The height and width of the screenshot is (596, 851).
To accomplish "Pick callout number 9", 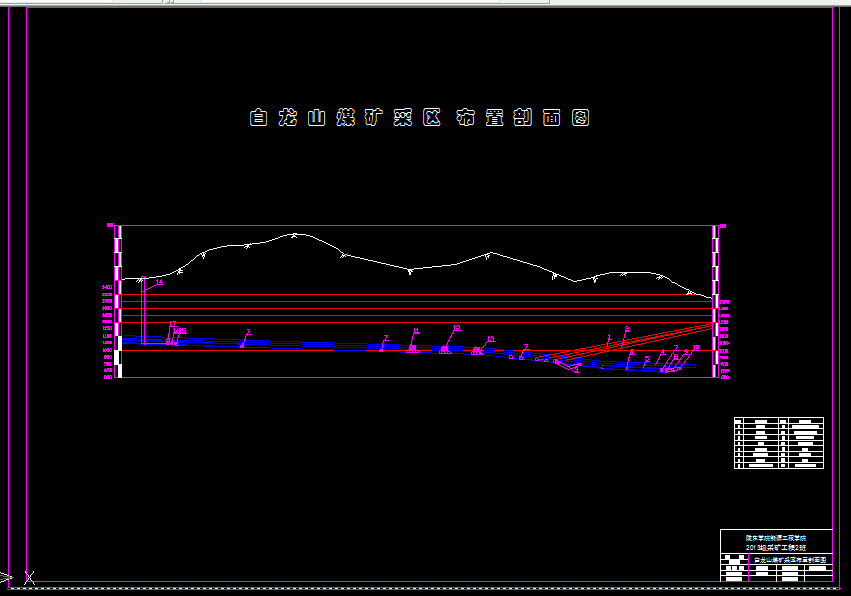I will (x=686, y=351).
